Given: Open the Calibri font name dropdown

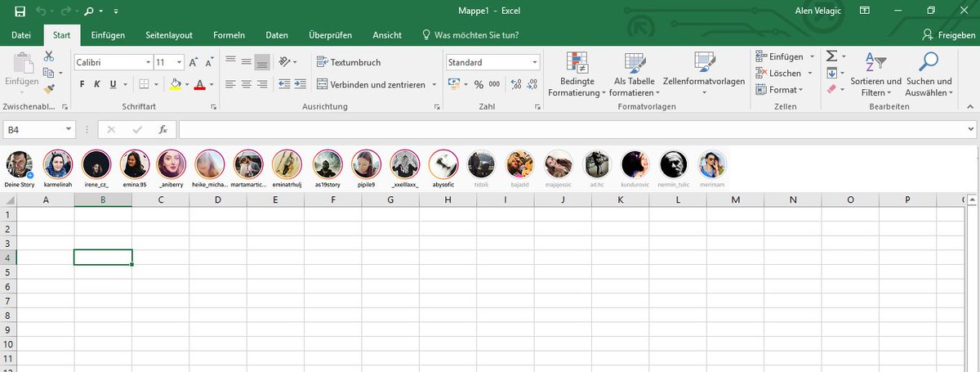Looking at the screenshot, I should pyautogui.click(x=148, y=62).
